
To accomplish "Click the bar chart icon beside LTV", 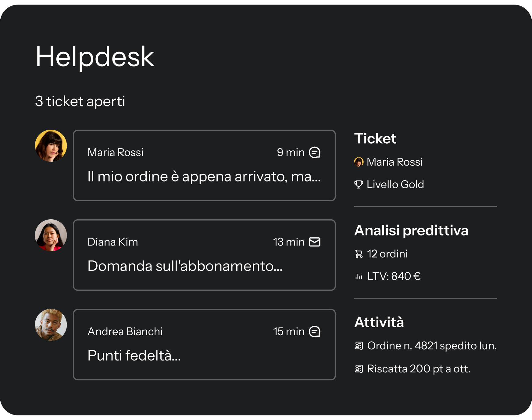I will (359, 276).
